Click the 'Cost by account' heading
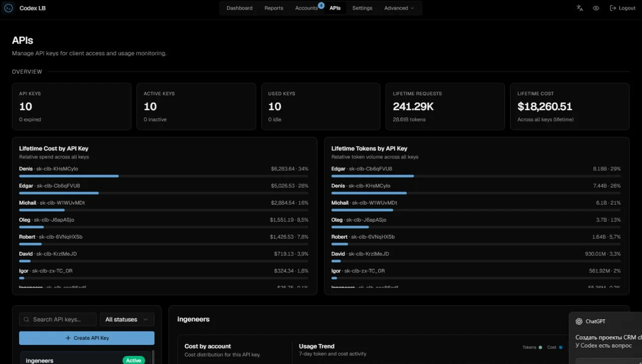This screenshot has width=642, height=364. click(x=208, y=346)
